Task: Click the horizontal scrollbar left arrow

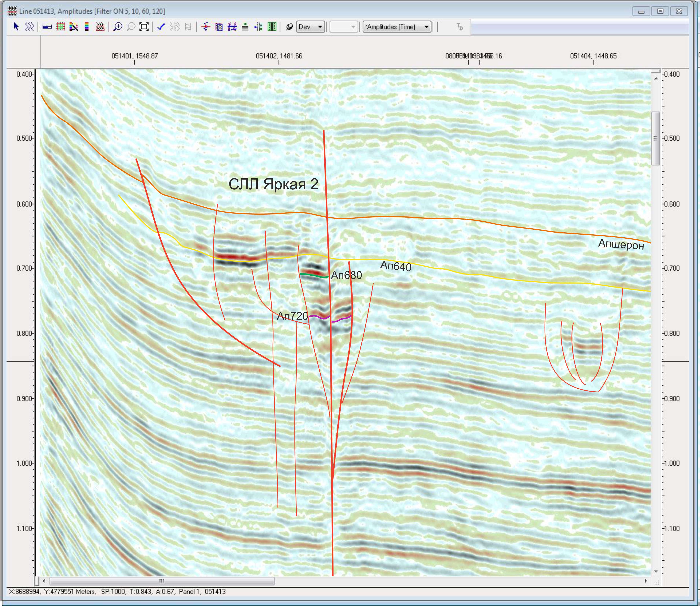Action: point(44,581)
